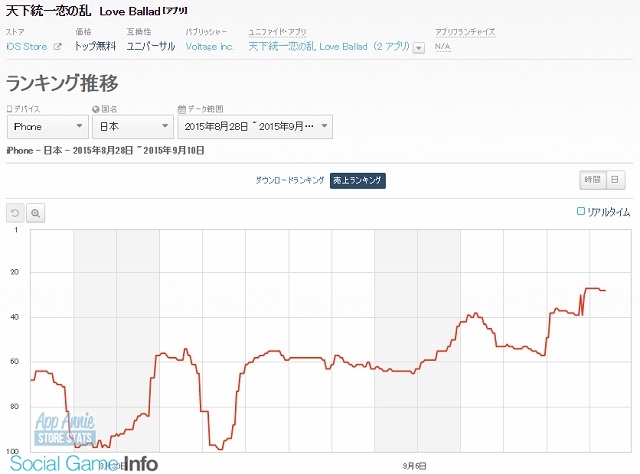Image resolution: width=640 pixels, height=474 pixels.
Task: Select the 売上ランキング tab
Action: click(358, 180)
